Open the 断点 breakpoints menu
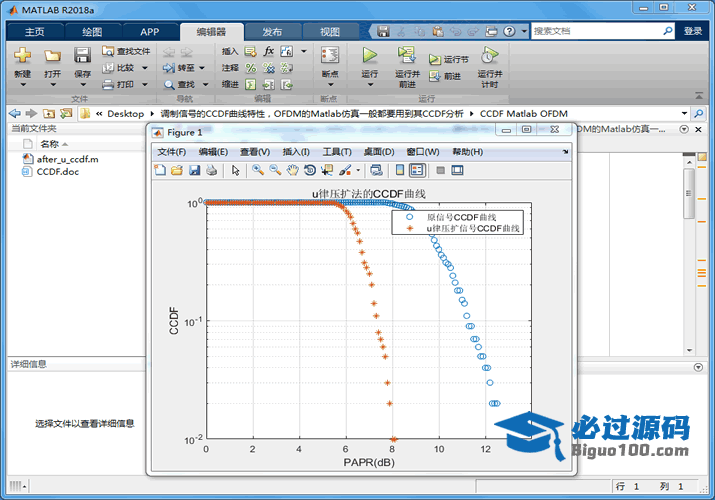The height and width of the screenshot is (500, 715). click(330, 65)
